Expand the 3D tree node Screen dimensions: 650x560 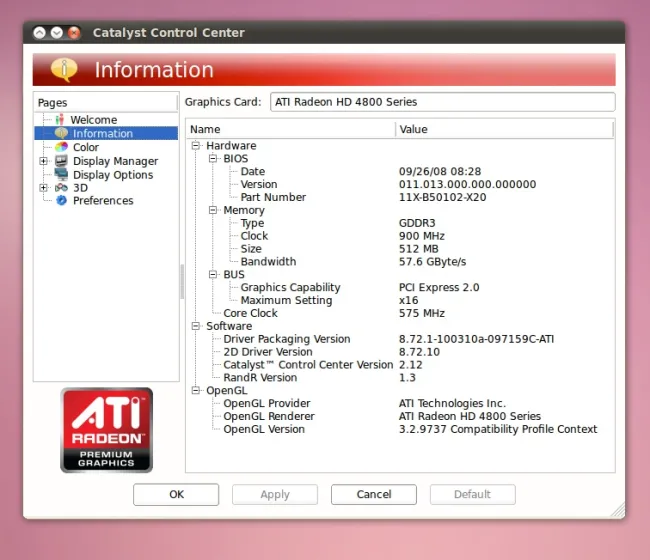click(43, 188)
